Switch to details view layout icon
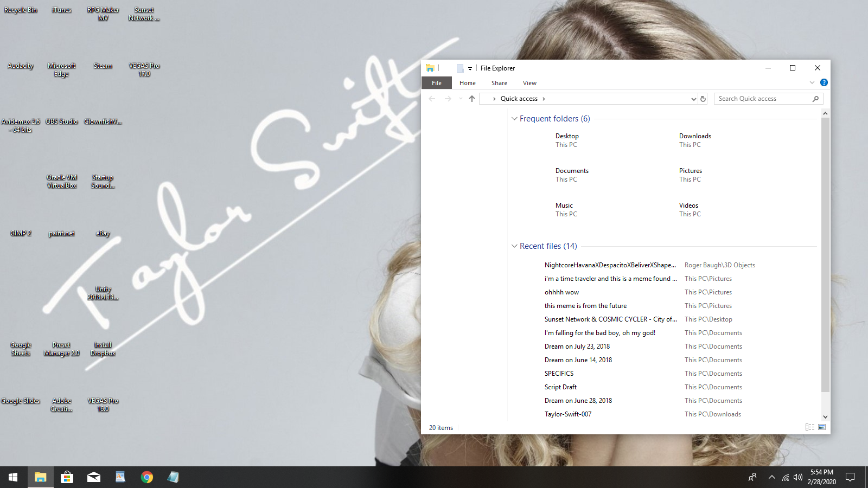The width and height of the screenshot is (868, 488). [810, 427]
